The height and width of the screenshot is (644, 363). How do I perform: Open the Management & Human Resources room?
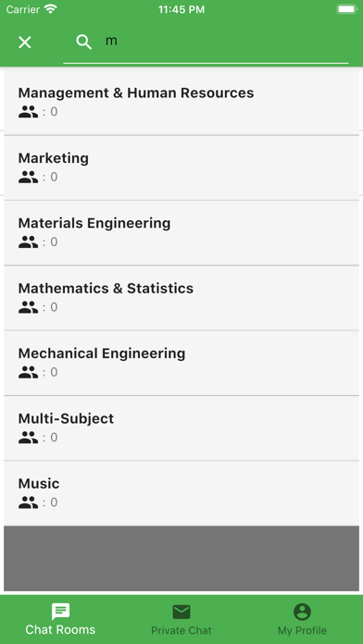click(181, 102)
